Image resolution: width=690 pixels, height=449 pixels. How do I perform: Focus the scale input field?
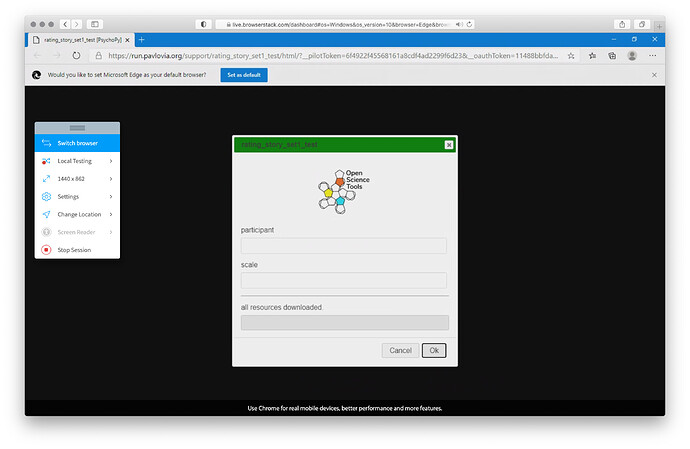coord(344,280)
